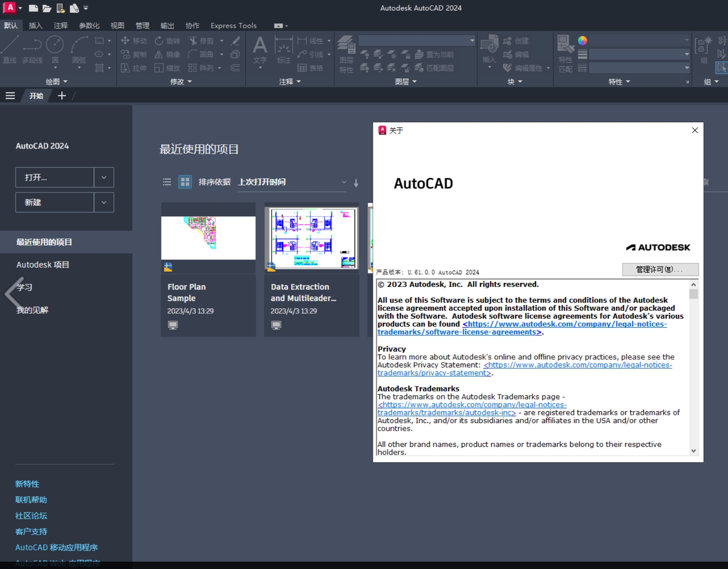
Task: Click the Match Layer (匹配图层) tool
Action: coord(434,68)
